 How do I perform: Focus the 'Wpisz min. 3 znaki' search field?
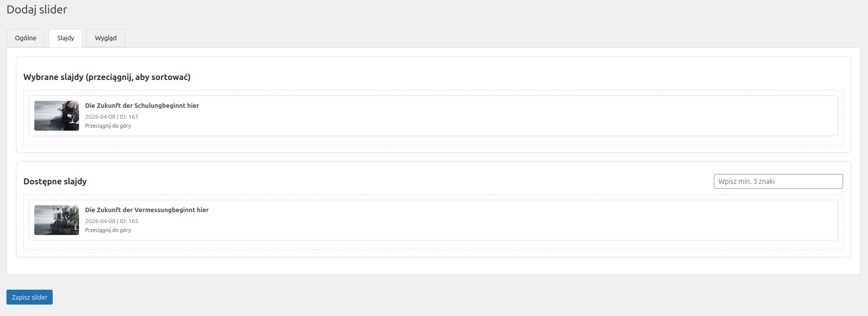coord(778,181)
